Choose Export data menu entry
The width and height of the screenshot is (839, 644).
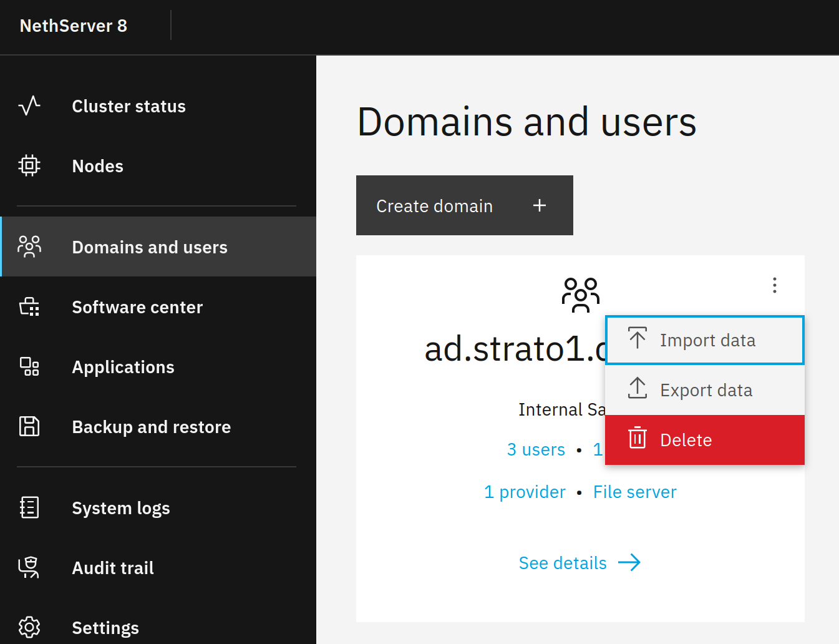[705, 390]
